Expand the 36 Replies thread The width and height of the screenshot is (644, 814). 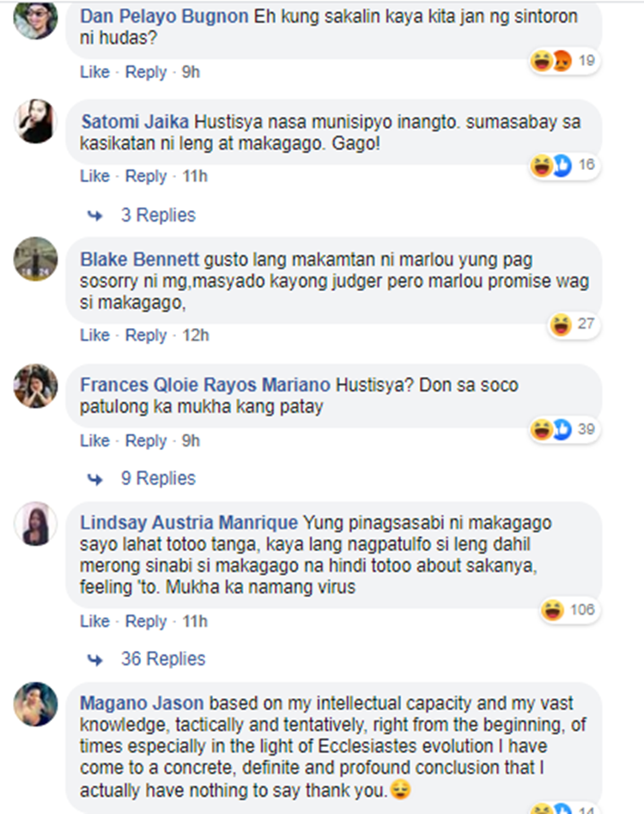click(163, 659)
